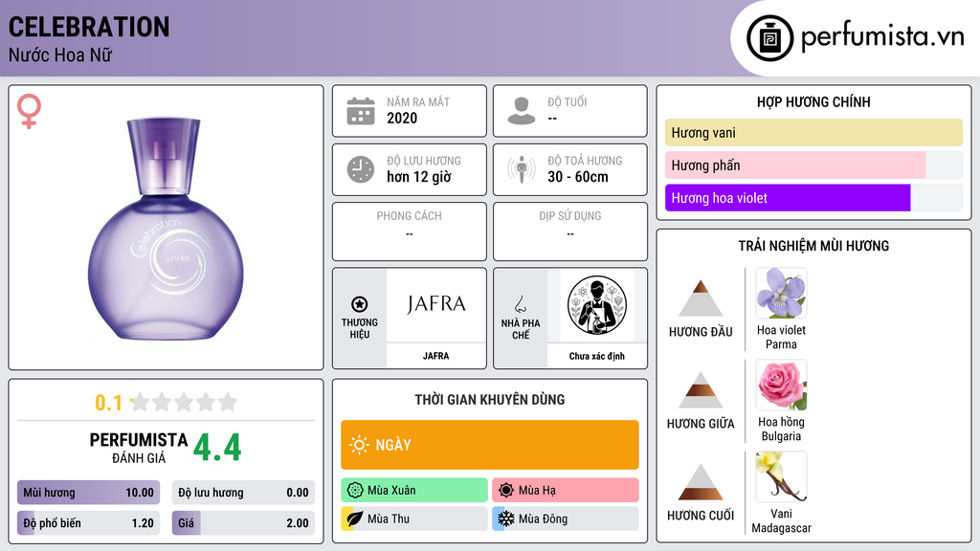Screen dimensions: 980x551
Task: Click the yellow 0.1 user rating number
Action: 108,403
